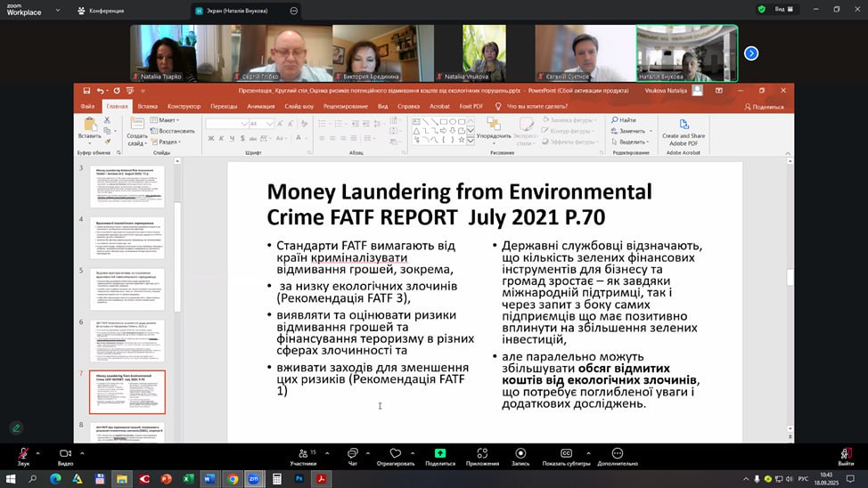868x488 pixels.
Task: Leave the meeting via Выйти
Action: [845, 453]
